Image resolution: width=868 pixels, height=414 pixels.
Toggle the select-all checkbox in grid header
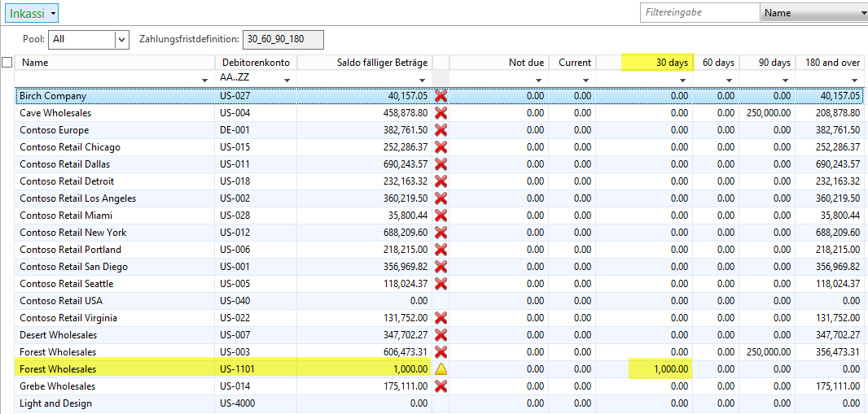coord(7,63)
